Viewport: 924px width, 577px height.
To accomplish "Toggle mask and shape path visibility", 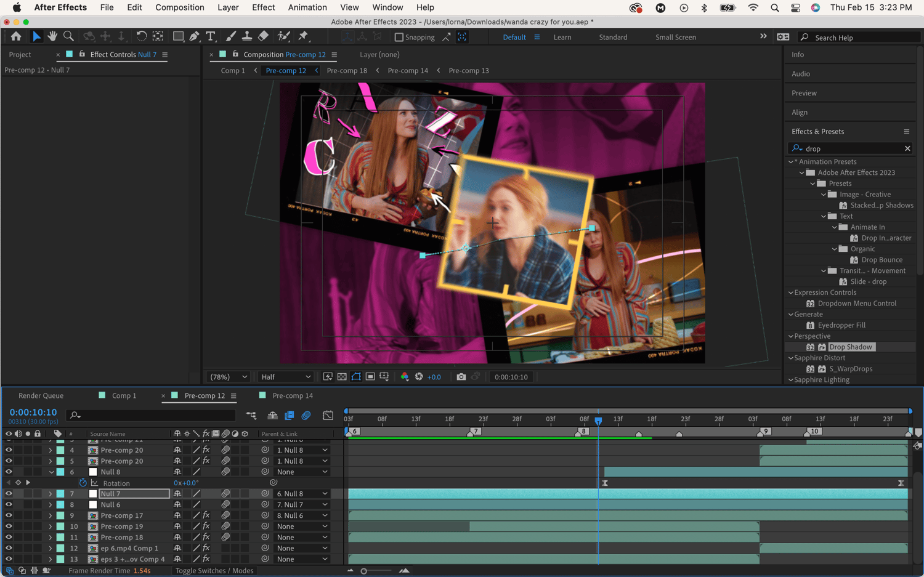I will coord(356,377).
